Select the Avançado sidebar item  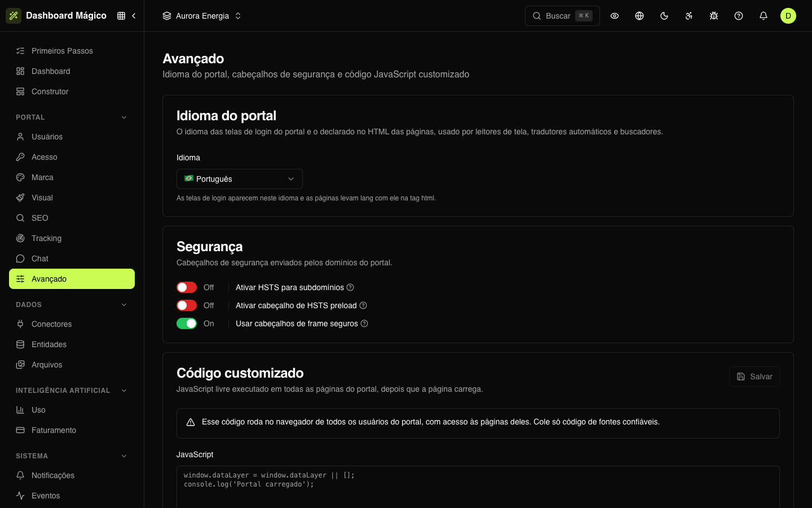click(x=72, y=279)
